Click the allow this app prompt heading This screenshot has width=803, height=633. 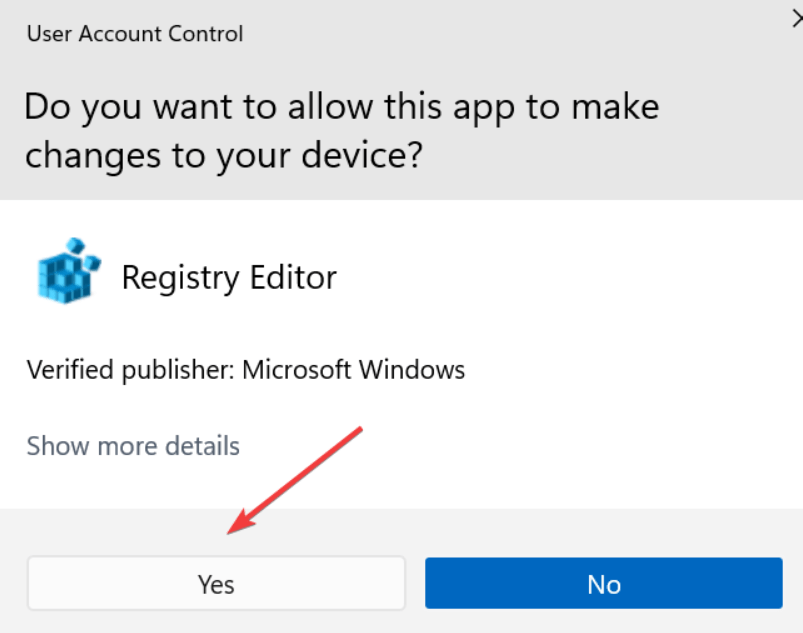coord(342,131)
